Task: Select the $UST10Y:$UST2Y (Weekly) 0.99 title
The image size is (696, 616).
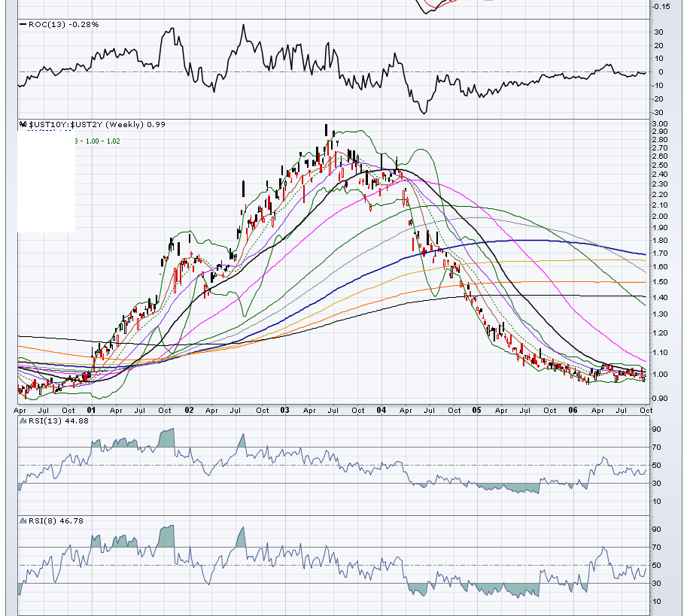Action: coord(97,125)
